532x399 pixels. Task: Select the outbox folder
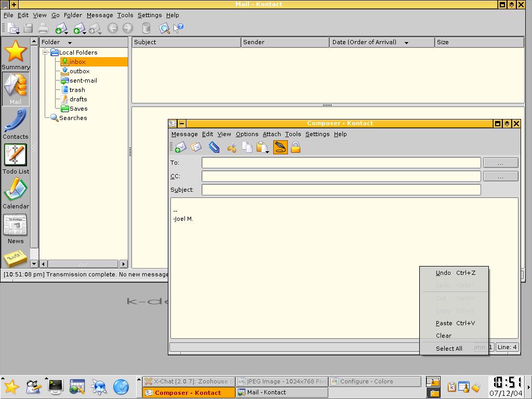tap(76, 71)
